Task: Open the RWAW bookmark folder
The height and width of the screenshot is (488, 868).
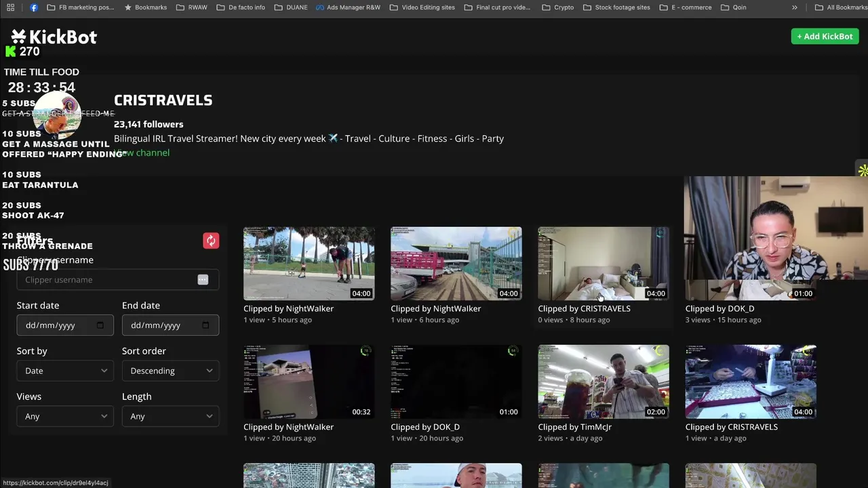Action: [192, 7]
